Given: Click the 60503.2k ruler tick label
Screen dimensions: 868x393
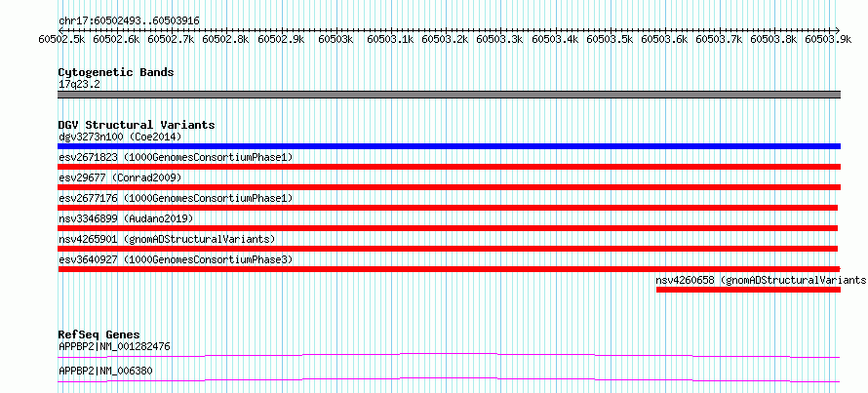Looking at the screenshot, I should [x=445, y=39].
